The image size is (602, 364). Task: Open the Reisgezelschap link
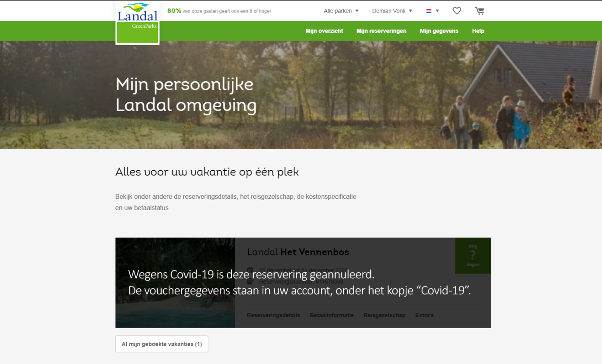[384, 315]
